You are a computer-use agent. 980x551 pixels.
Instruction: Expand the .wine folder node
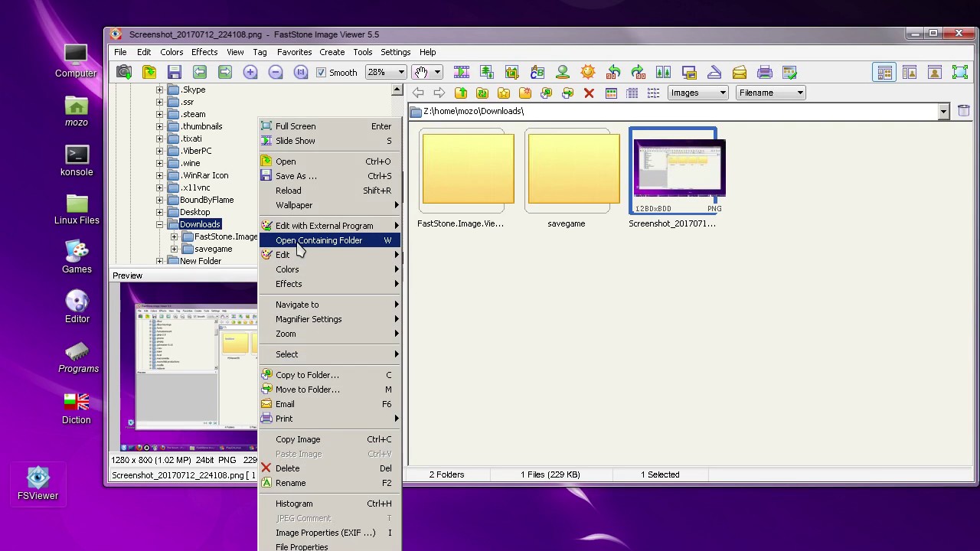click(159, 163)
